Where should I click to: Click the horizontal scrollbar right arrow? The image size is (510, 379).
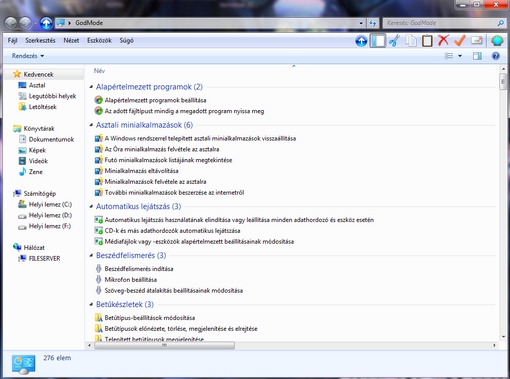494,345
